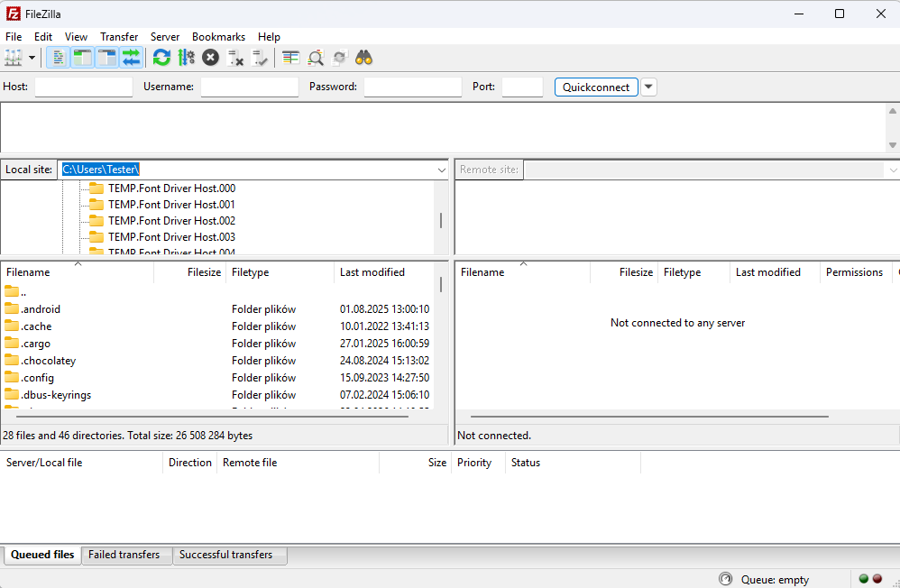Select the .config folder

click(218, 378)
